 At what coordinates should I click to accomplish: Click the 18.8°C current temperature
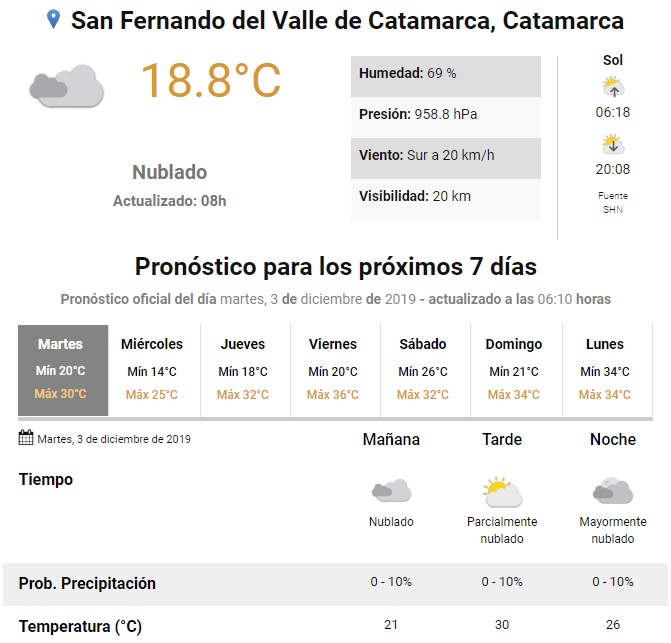[x=211, y=80]
